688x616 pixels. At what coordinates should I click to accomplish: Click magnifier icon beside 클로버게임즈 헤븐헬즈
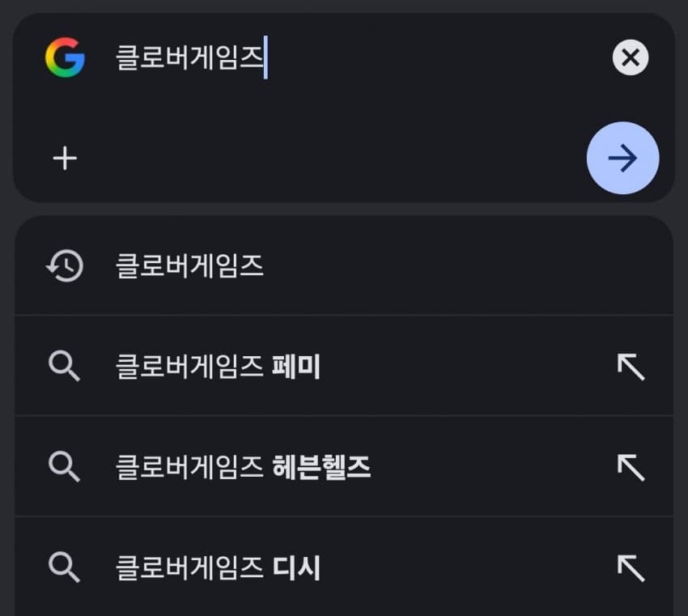click(x=65, y=467)
